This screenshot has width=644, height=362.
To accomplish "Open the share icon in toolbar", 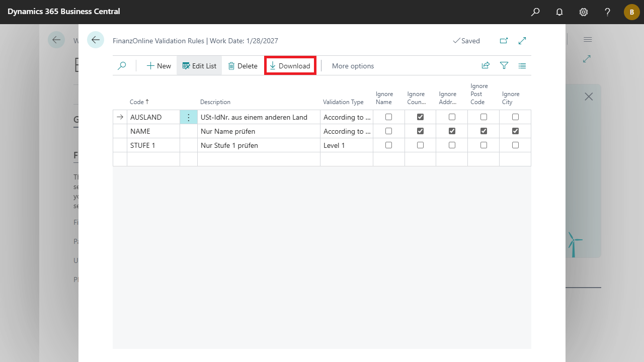I will pos(486,66).
